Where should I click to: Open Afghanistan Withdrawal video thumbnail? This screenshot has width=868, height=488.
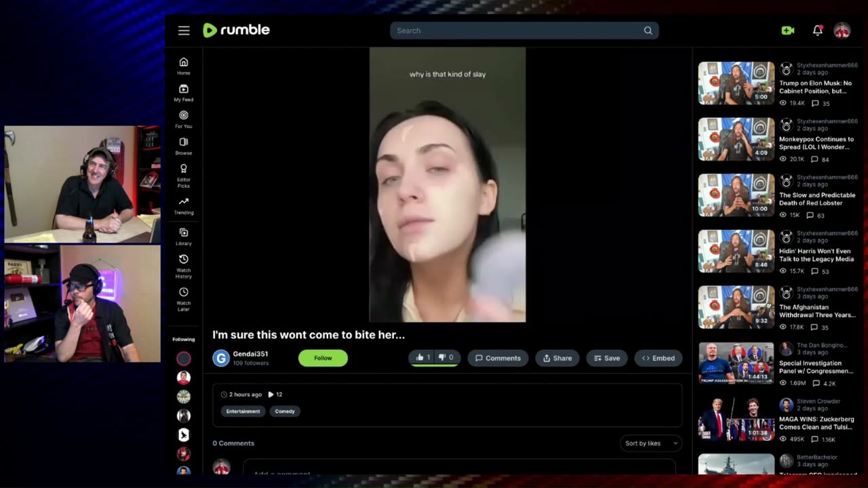(736, 307)
